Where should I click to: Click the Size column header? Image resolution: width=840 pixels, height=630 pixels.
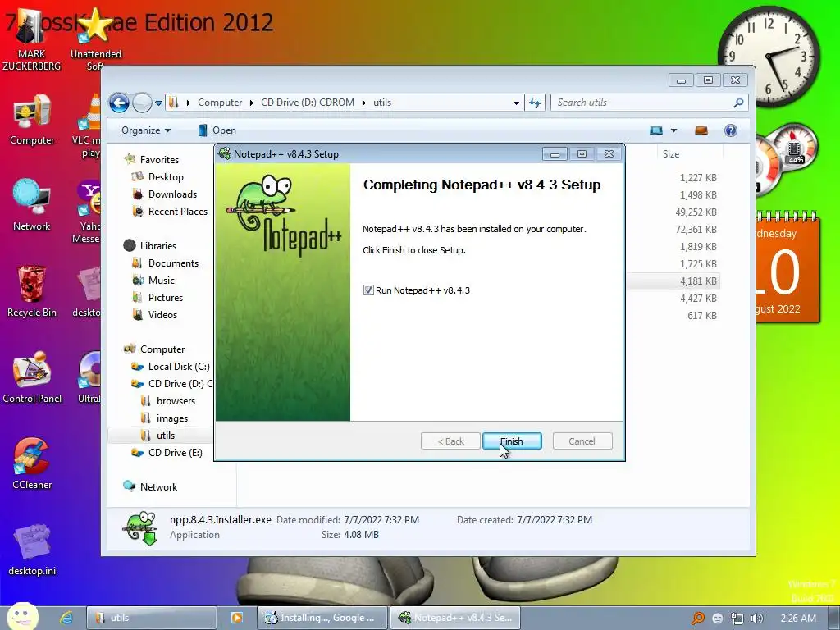(x=690, y=153)
